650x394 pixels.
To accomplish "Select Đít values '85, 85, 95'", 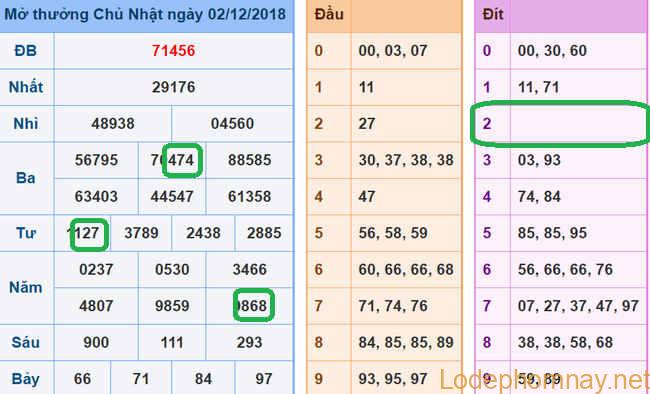I will (x=552, y=233).
